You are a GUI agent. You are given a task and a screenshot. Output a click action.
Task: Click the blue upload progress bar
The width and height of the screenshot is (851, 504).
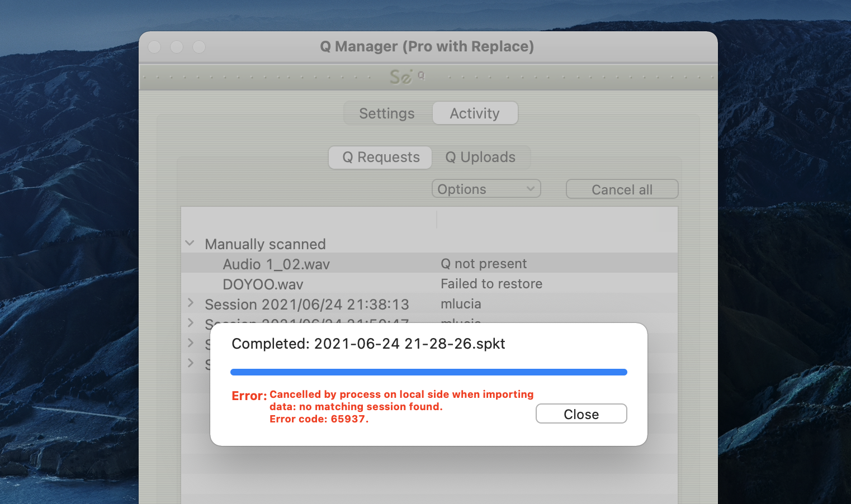(x=428, y=372)
